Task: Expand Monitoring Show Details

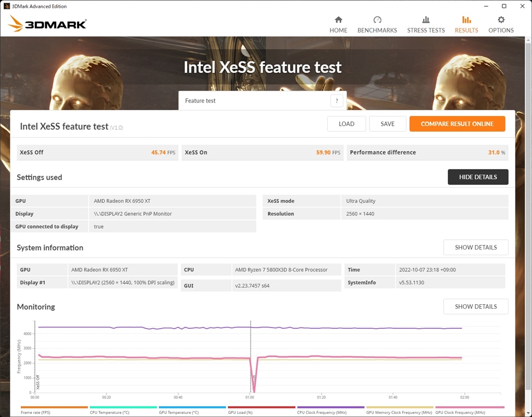Action: tap(475, 307)
